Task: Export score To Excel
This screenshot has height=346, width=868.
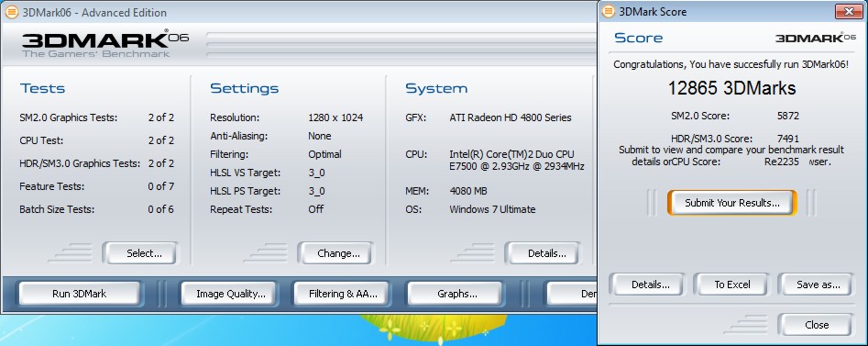Action: (731, 285)
